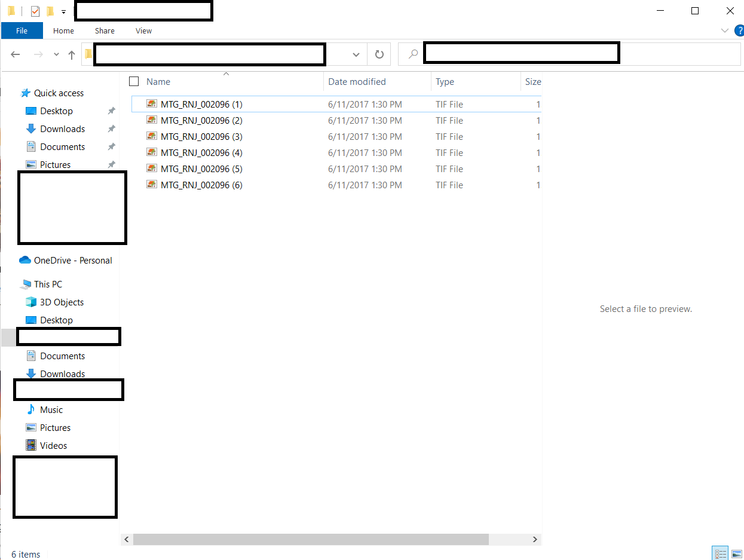
Task: Open the Customize Quick Access Toolbar dropdown
Action: pos(63,11)
